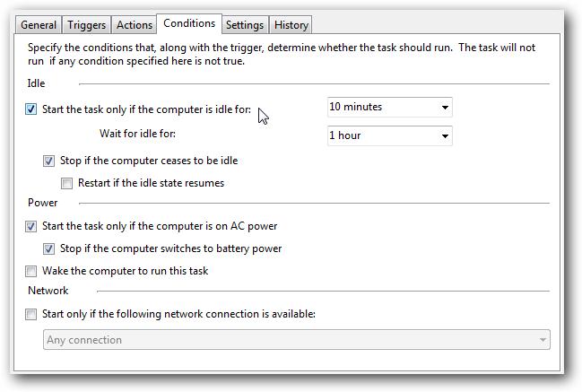The image size is (582, 392).
Task: Click the Wait for idle for label
Action: (x=137, y=134)
